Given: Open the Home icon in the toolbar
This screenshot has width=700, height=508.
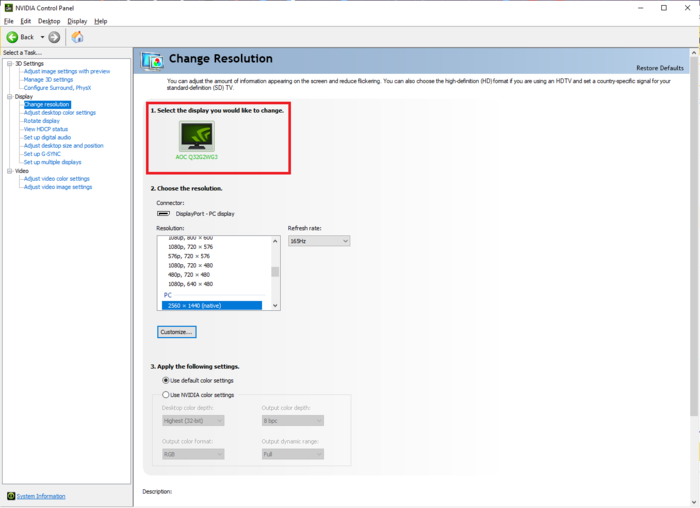Looking at the screenshot, I should [x=77, y=37].
